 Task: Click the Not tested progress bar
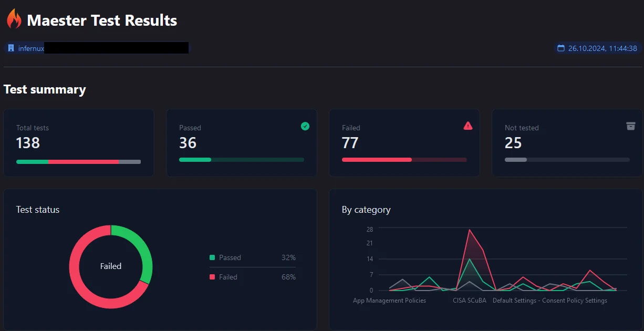(x=567, y=160)
